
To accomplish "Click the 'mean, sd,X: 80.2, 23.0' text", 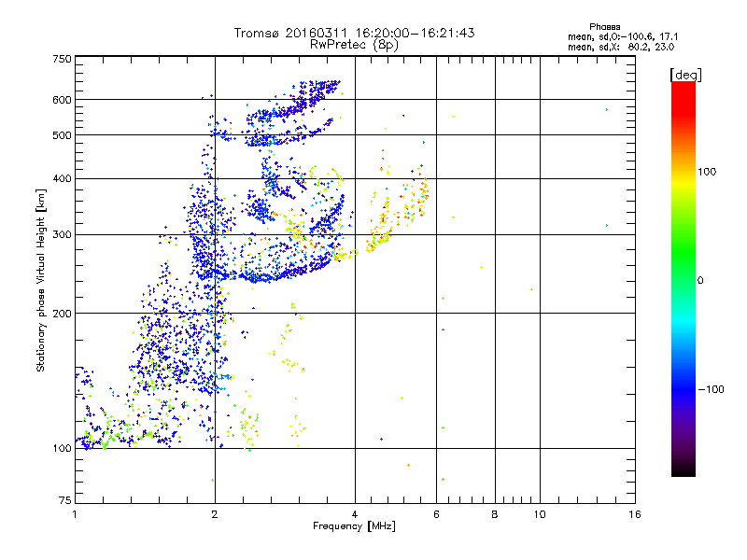I will tap(621, 47).
